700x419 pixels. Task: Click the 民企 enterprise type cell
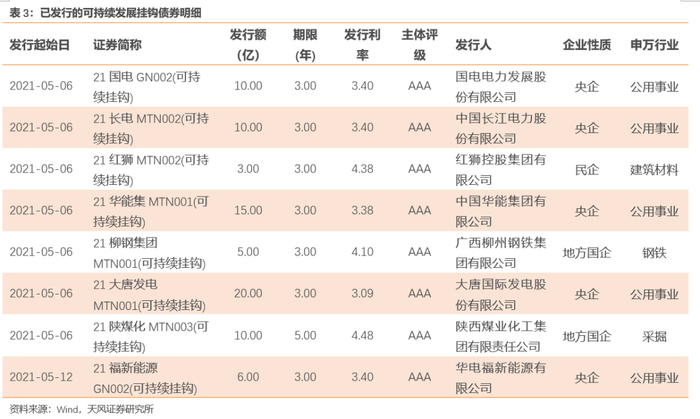587,170
